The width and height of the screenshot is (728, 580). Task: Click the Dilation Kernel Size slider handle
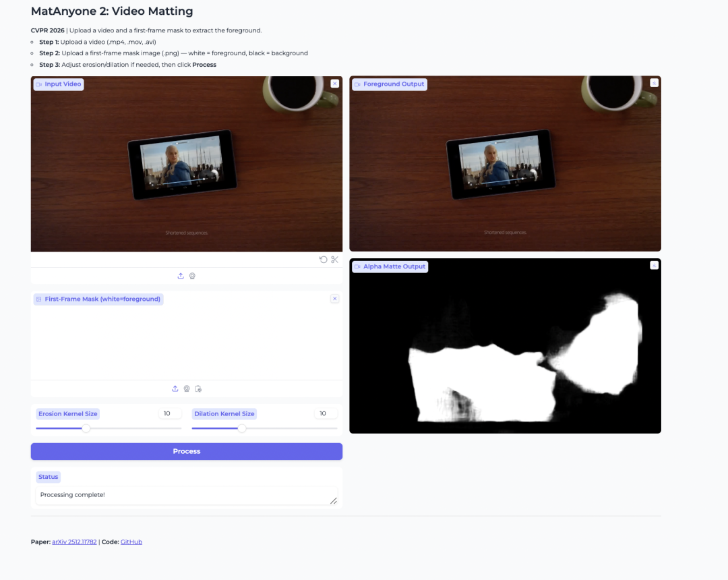[242, 428]
